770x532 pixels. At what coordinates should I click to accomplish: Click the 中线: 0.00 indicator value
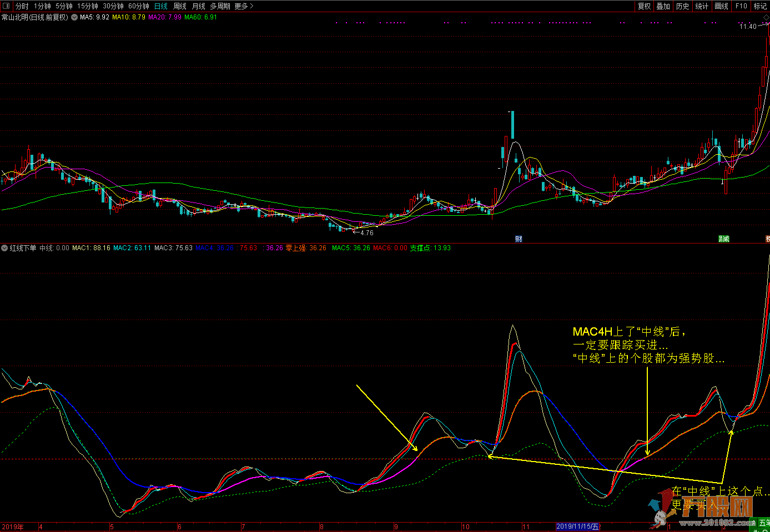click(x=54, y=248)
